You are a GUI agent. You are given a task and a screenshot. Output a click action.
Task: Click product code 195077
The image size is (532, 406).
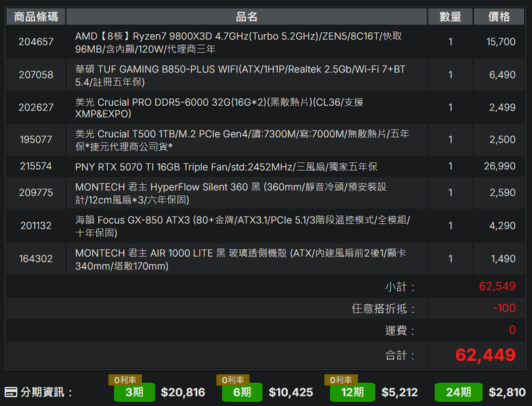tap(36, 139)
